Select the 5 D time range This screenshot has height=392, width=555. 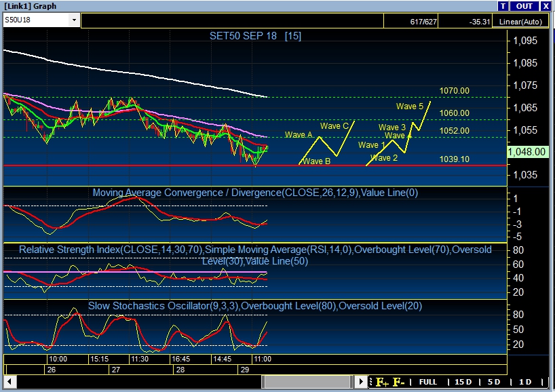click(494, 382)
